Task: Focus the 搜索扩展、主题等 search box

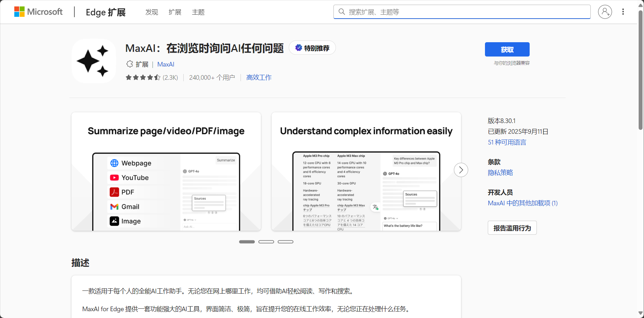Action: [462, 12]
